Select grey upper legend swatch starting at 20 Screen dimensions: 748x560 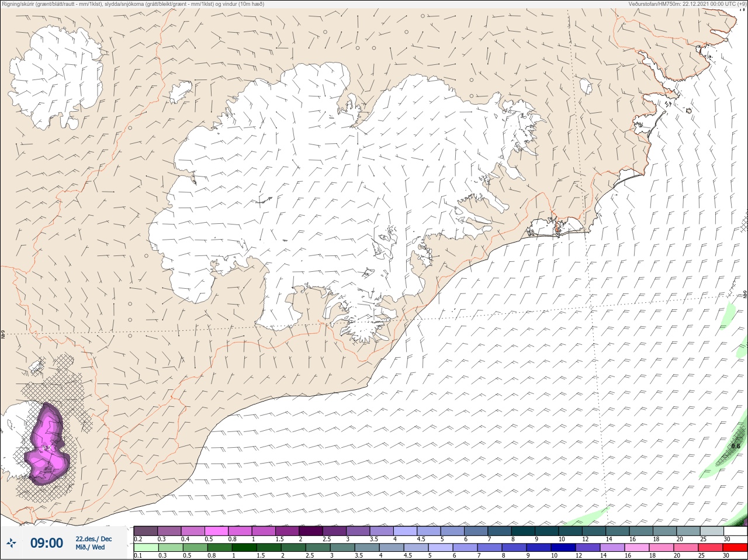click(688, 531)
